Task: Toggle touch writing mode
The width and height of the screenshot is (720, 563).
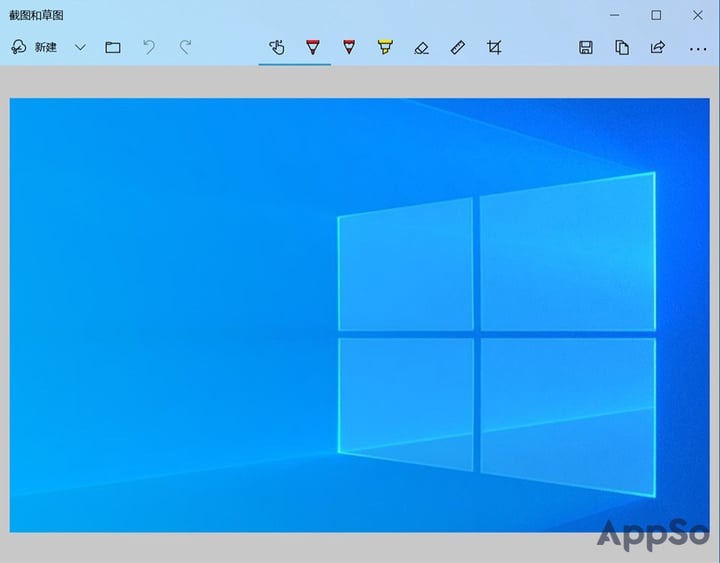Action: tap(276, 47)
